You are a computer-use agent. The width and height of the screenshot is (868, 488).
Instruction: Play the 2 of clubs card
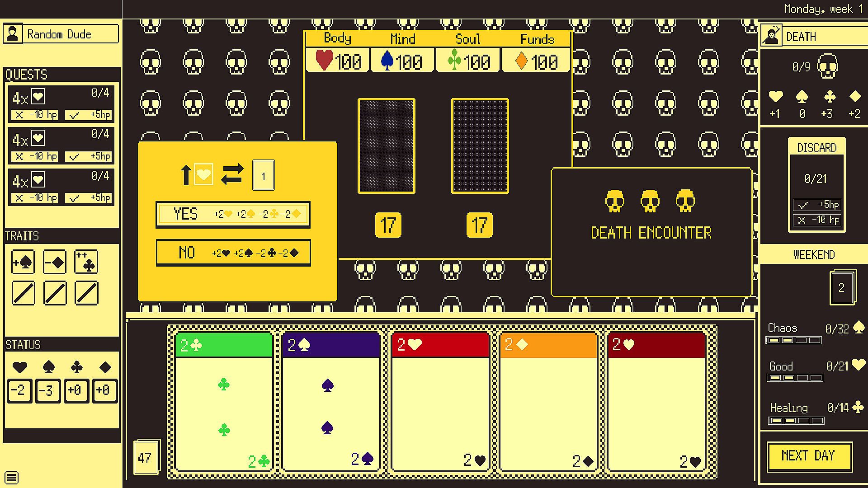pyautogui.click(x=224, y=402)
